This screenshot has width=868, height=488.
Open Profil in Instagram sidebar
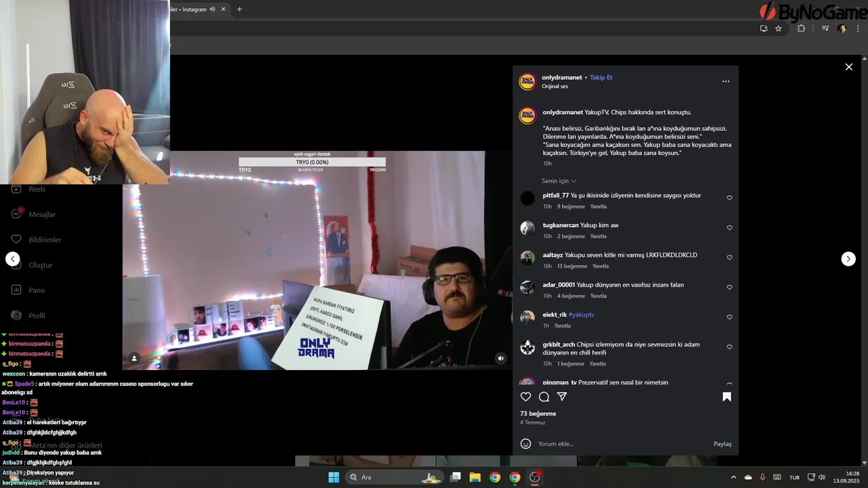[x=28, y=315]
